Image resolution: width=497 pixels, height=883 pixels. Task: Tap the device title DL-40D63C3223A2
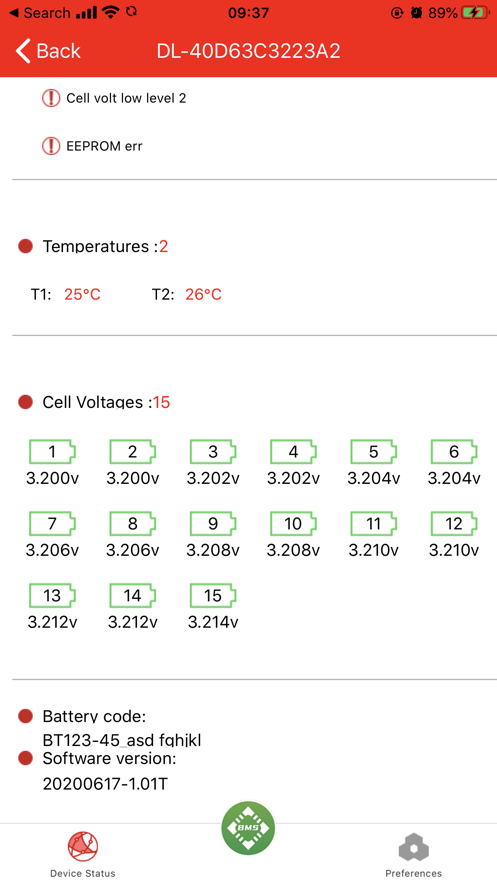(x=248, y=51)
